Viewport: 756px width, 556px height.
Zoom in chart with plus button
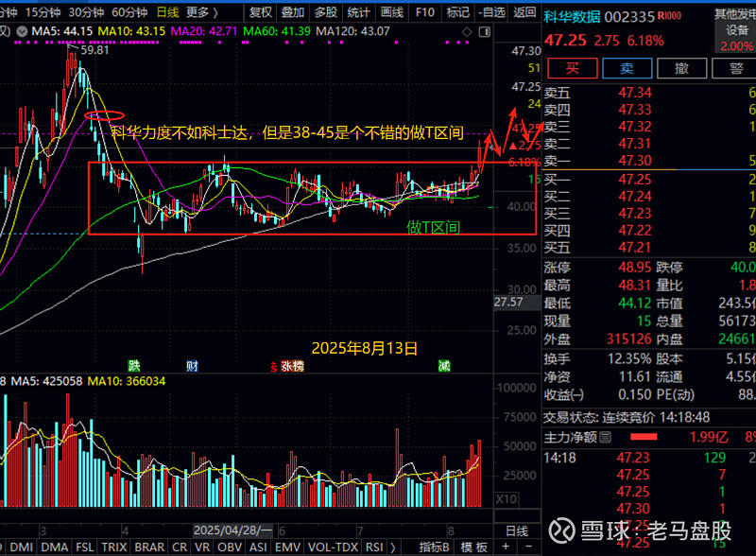(x=506, y=547)
